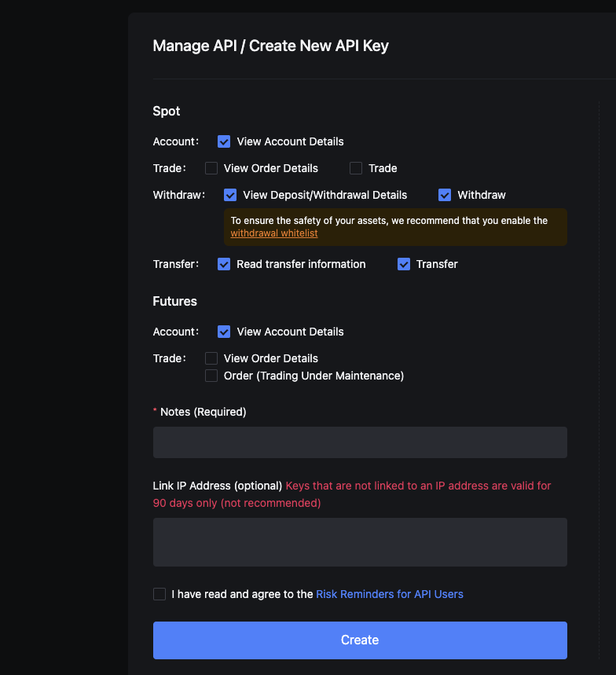Click the Futures section heading
Viewport: 616px width, 675px height.
pos(174,301)
